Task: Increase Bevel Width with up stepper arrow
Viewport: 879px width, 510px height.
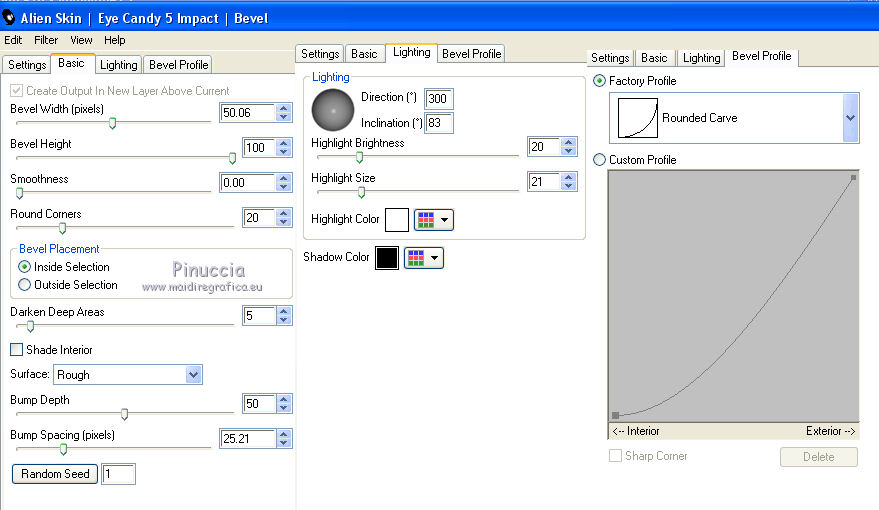Action: [x=284, y=108]
